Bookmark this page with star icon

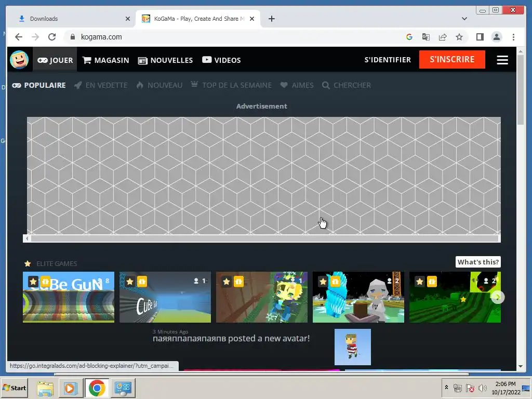coord(459,37)
